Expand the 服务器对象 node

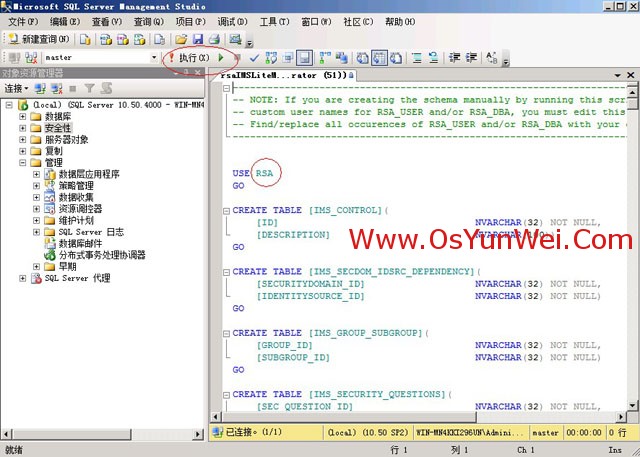click(22, 140)
